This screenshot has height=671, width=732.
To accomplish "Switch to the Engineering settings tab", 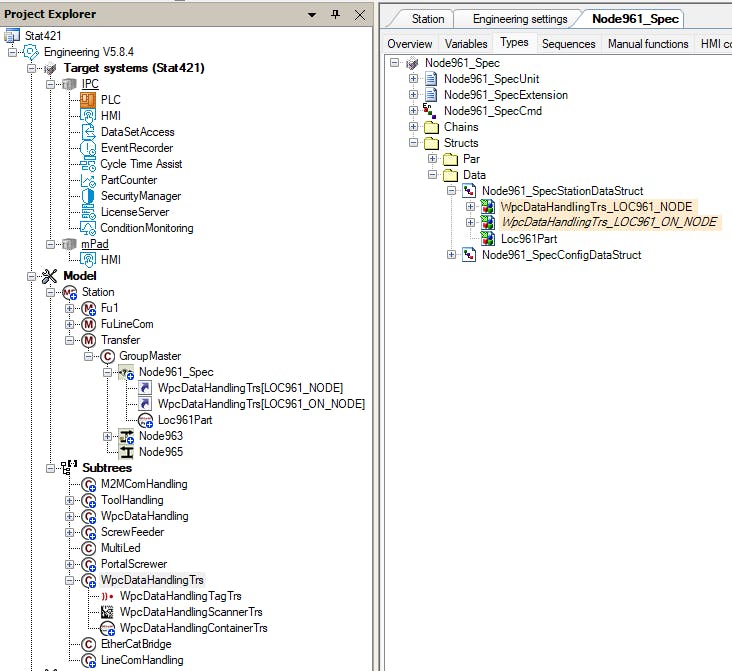I will click(519, 19).
